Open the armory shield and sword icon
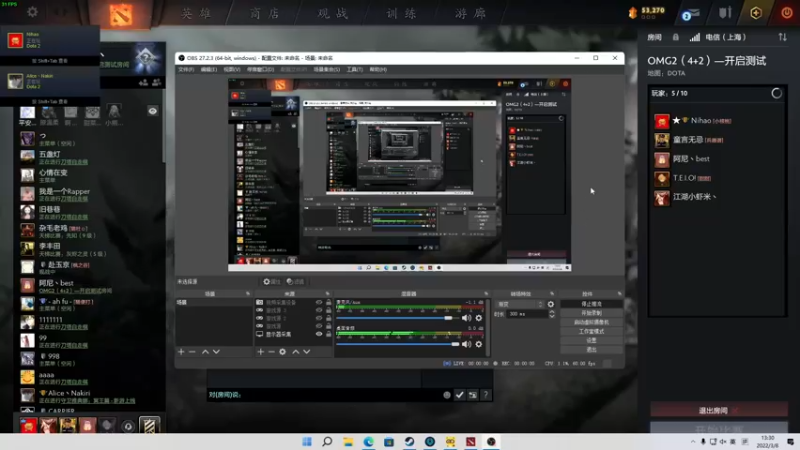This screenshot has width=800, height=450. pyautogui.click(x=725, y=13)
